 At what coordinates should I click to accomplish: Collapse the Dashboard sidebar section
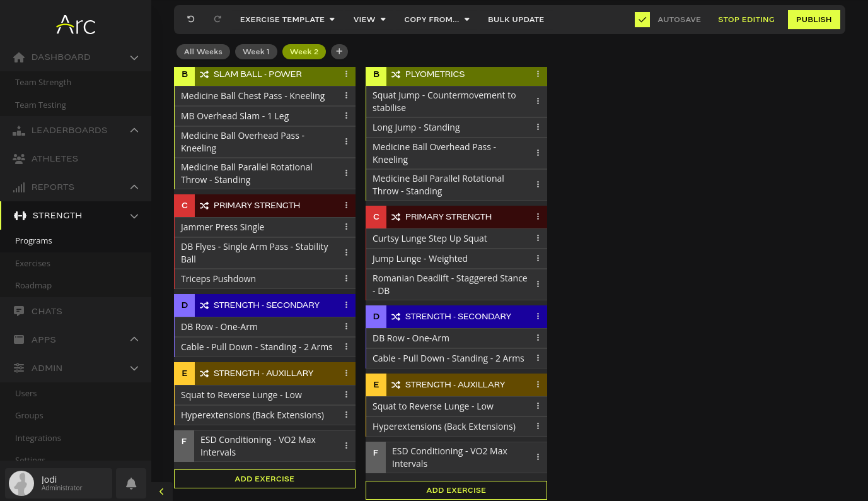[134, 57]
